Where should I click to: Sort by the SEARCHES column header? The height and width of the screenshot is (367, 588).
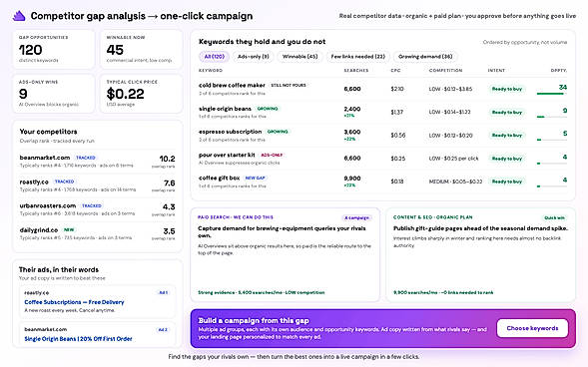pyautogui.click(x=355, y=71)
